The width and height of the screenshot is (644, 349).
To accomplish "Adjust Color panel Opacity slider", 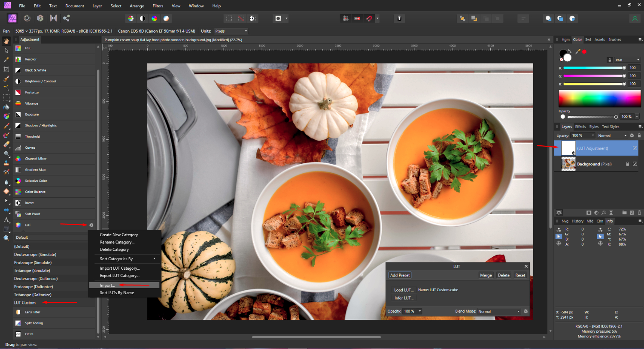I will pos(592,117).
